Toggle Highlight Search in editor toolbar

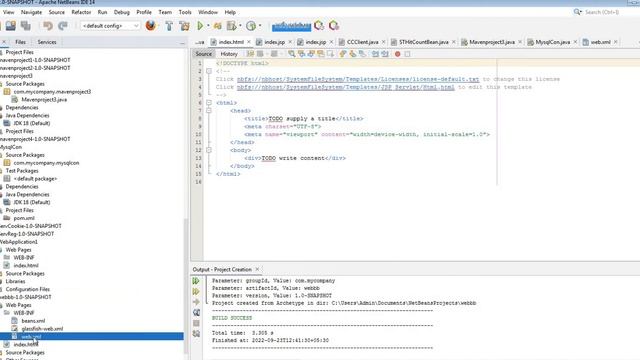(x=321, y=54)
